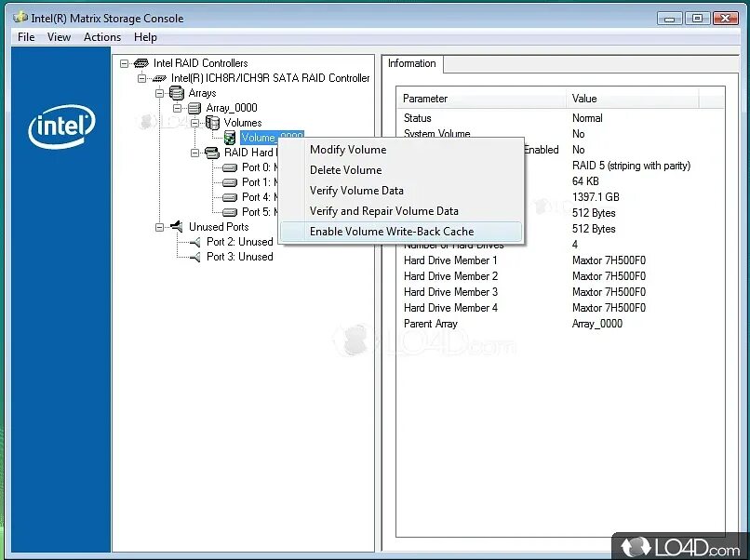The image size is (750, 560).
Task: Select Port 3: Unused entry
Action: tap(240, 257)
